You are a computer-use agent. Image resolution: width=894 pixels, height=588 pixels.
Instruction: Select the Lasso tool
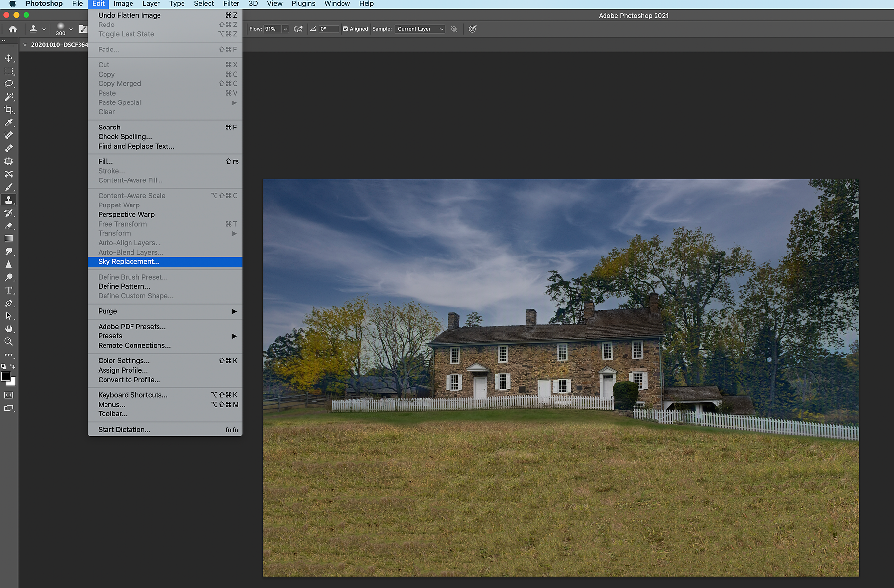(x=9, y=84)
